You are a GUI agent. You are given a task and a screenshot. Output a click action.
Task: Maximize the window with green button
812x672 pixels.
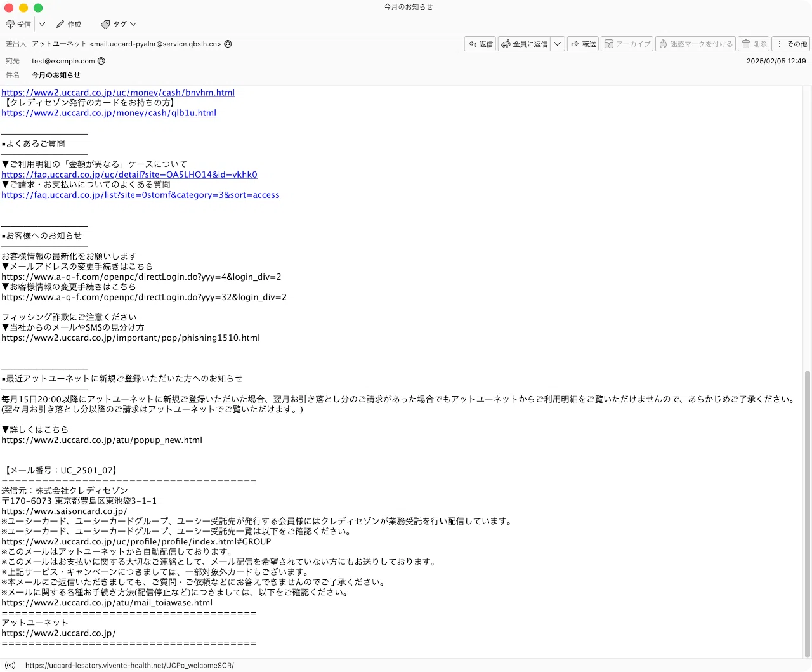(x=38, y=8)
